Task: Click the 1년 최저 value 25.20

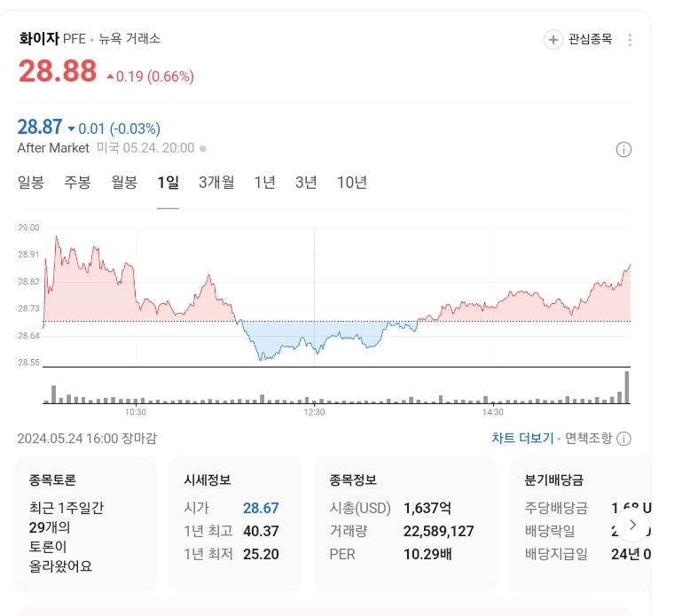Action: pyautogui.click(x=261, y=554)
